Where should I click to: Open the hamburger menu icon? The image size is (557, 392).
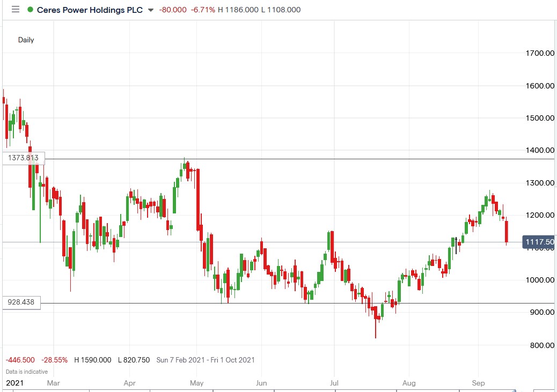point(16,9)
